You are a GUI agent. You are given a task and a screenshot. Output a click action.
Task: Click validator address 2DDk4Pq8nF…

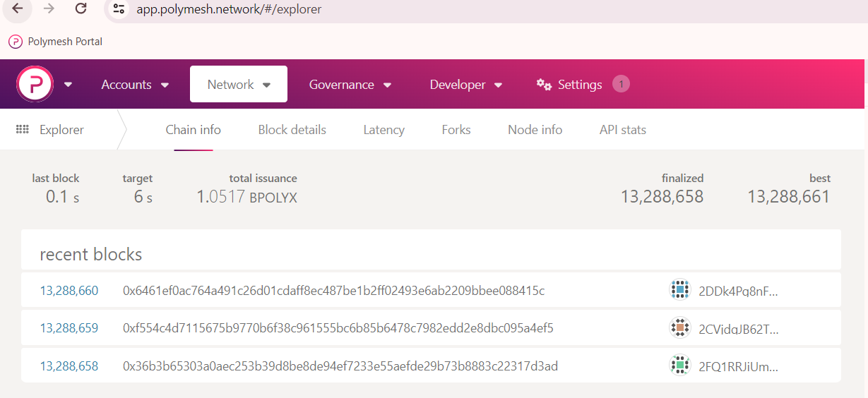(x=738, y=291)
